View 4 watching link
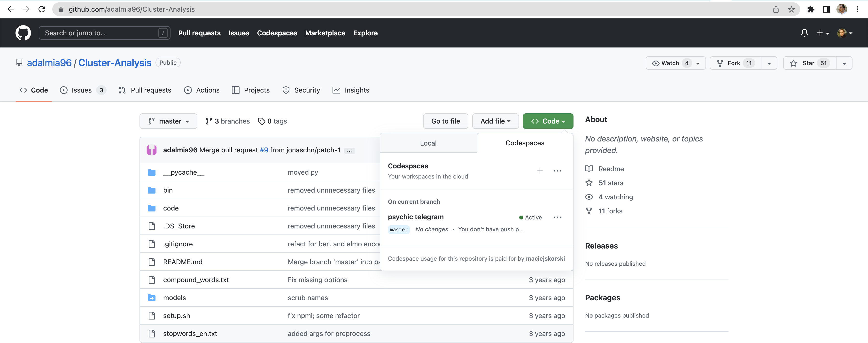This screenshot has height=343, width=868. coord(609,197)
